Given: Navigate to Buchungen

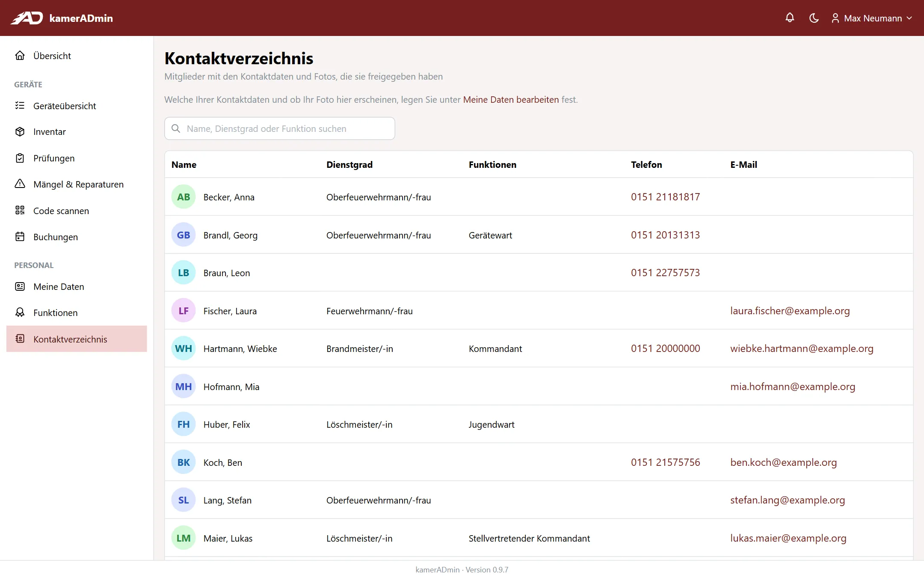Looking at the screenshot, I should click(77, 237).
